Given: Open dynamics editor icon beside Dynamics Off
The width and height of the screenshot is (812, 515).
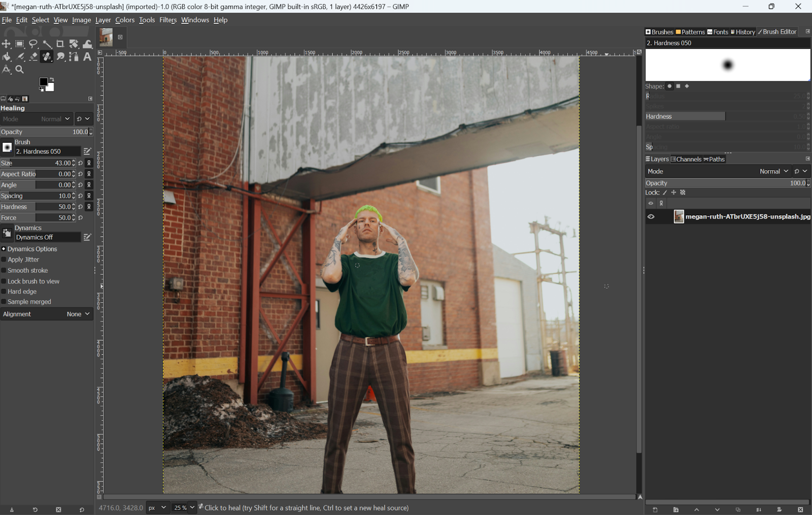Looking at the screenshot, I should (x=87, y=237).
